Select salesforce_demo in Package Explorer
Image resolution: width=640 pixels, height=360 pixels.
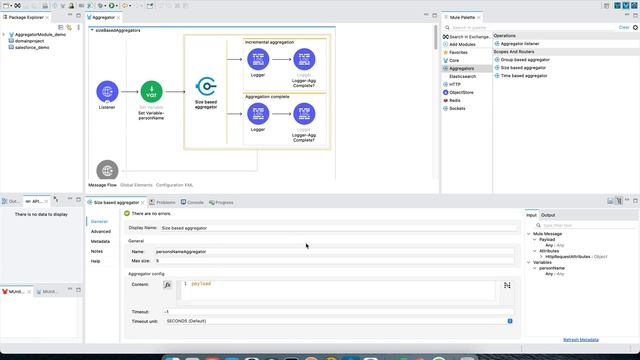click(x=29, y=47)
